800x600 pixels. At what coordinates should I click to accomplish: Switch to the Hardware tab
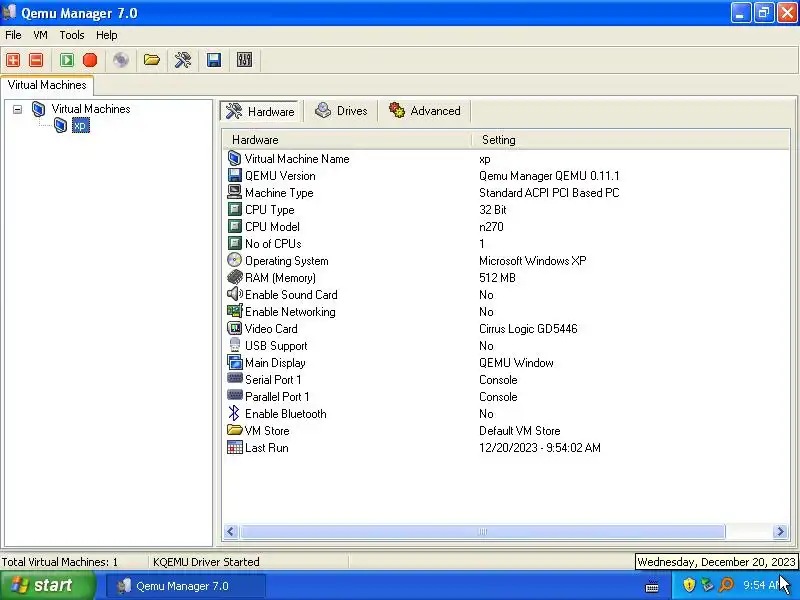point(260,111)
